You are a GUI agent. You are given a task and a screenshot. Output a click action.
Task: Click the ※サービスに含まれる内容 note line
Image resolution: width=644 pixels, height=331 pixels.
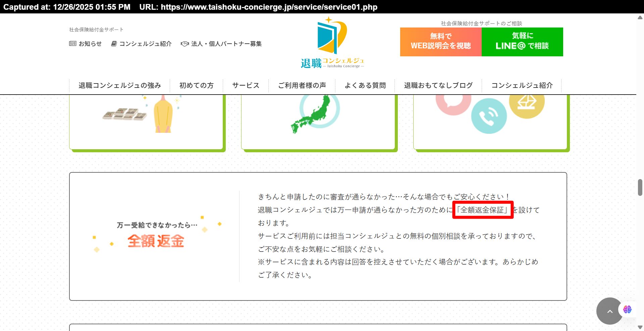pyautogui.click(x=398, y=262)
